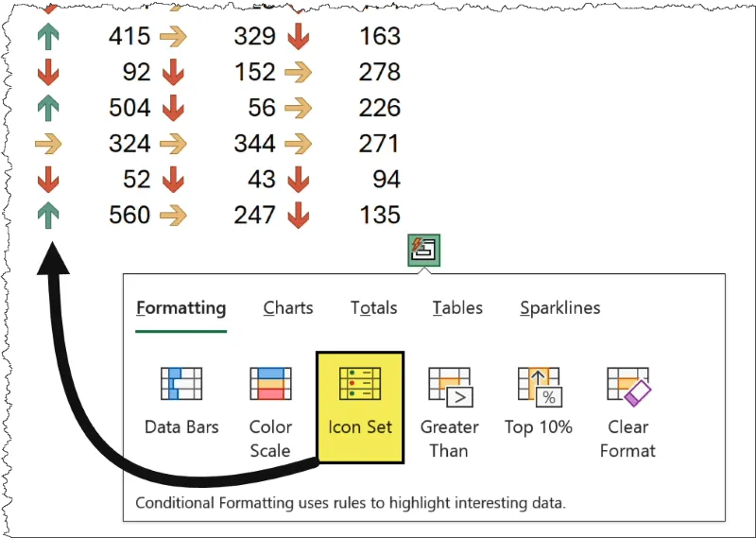This screenshot has height=538, width=756.
Task: Switch to the Sparklines tab
Action: pos(559,308)
